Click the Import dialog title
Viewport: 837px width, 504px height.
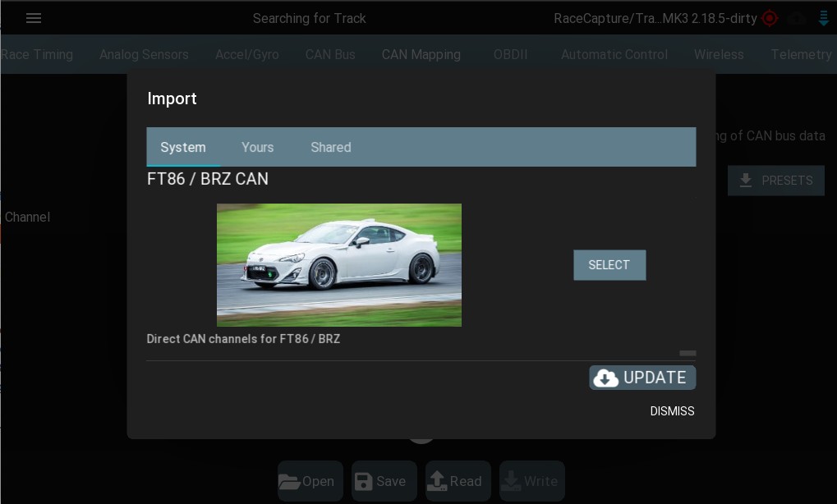point(172,99)
